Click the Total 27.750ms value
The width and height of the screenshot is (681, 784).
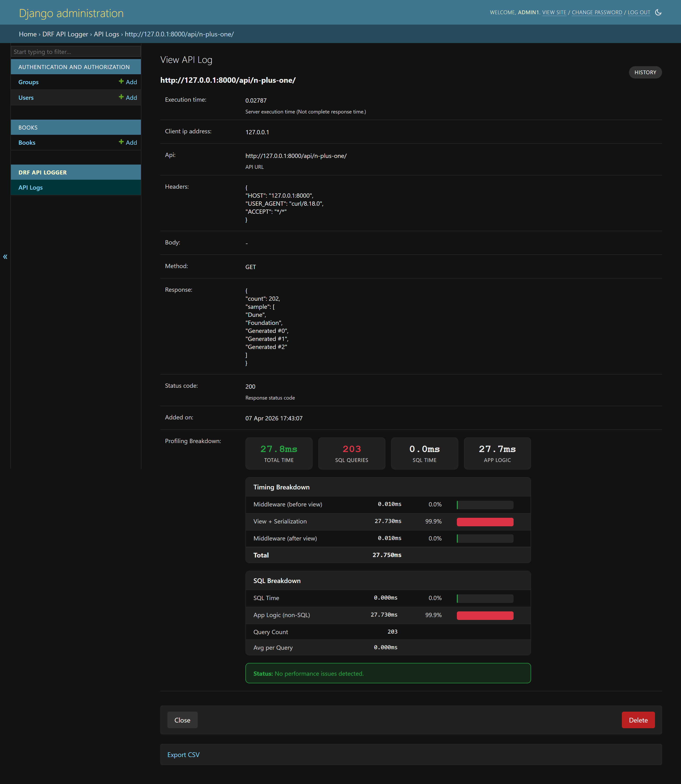387,555
